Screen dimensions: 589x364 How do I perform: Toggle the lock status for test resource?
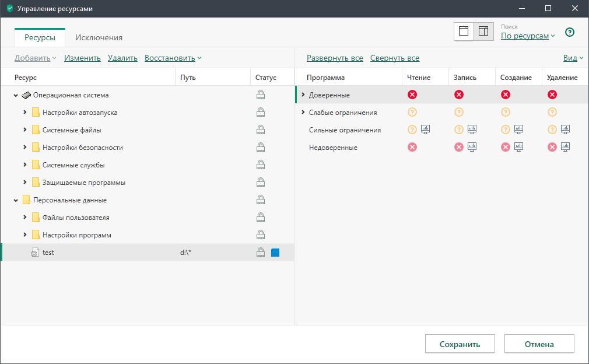[261, 252]
